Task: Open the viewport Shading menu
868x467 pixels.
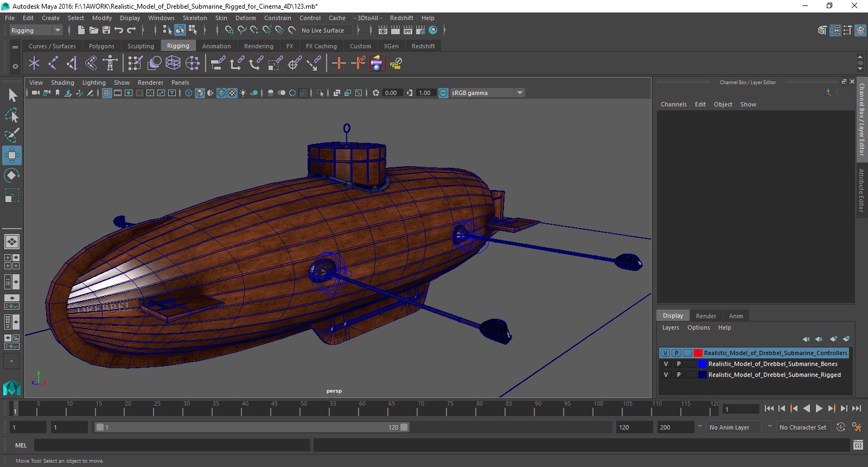Action: tap(62, 83)
